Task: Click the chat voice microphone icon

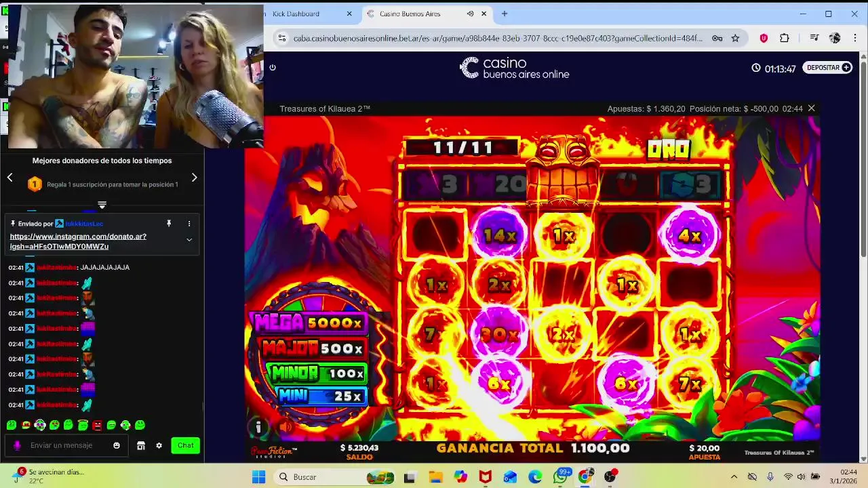Action: 17,445
